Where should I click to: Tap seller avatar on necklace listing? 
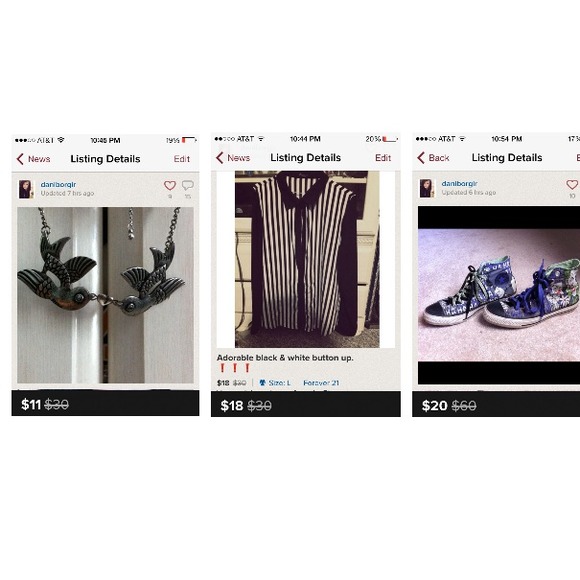26,189
